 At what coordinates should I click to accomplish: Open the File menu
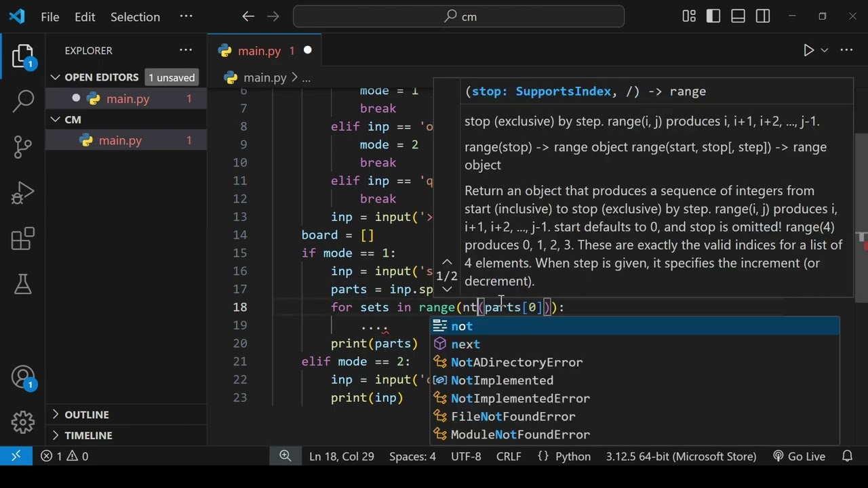click(50, 17)
